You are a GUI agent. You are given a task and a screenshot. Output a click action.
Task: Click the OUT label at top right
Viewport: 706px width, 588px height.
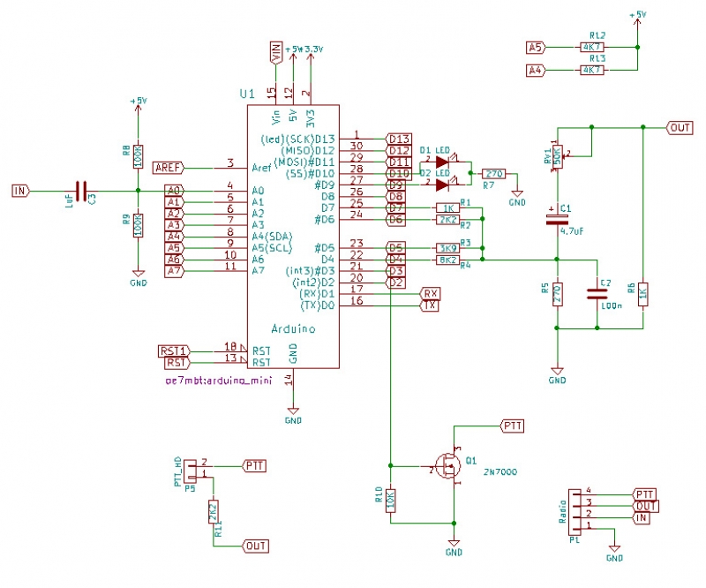[680, 128]
